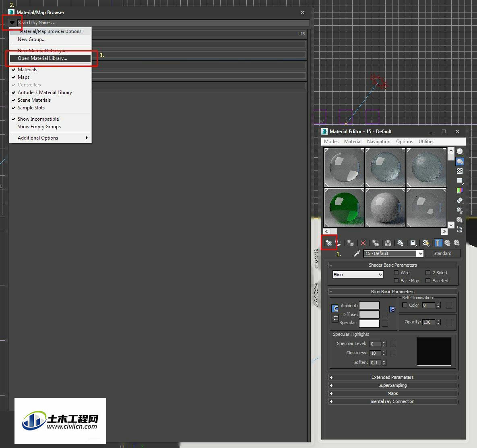
Task: Click the red X Reset Map/Material icon
Action: click(x=363, y=243)
